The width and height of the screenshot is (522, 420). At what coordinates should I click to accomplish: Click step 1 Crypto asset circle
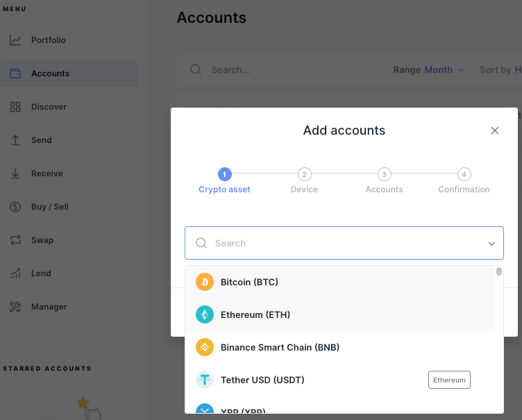(224, 174)
